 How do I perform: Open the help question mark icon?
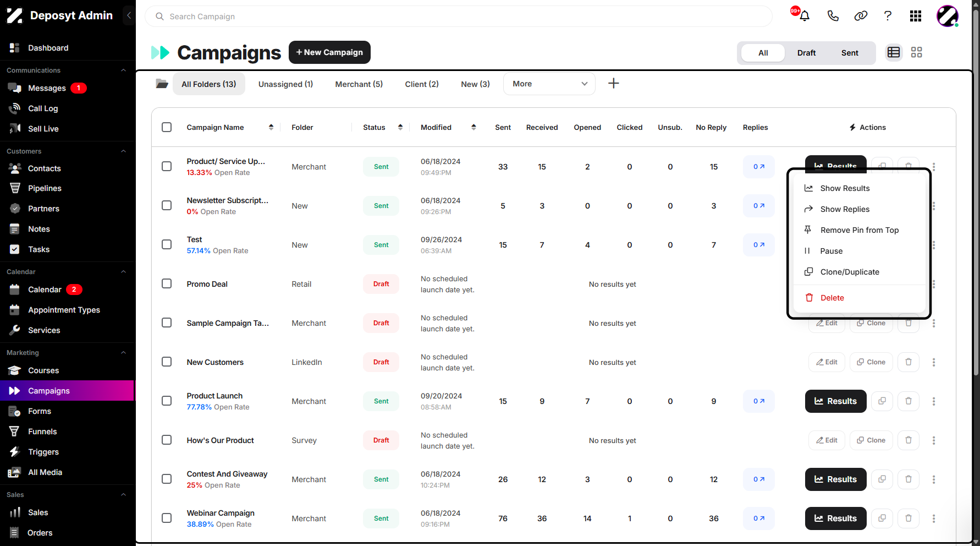point(888,16)
